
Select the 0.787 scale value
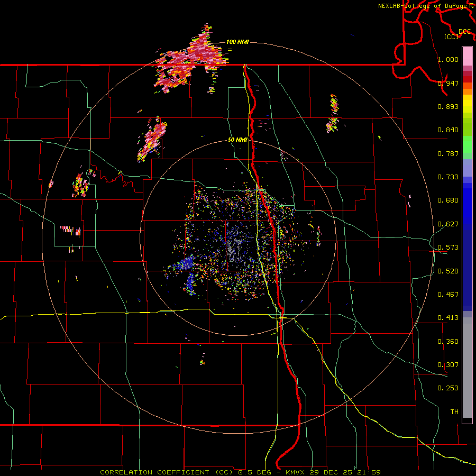(448, 153)
